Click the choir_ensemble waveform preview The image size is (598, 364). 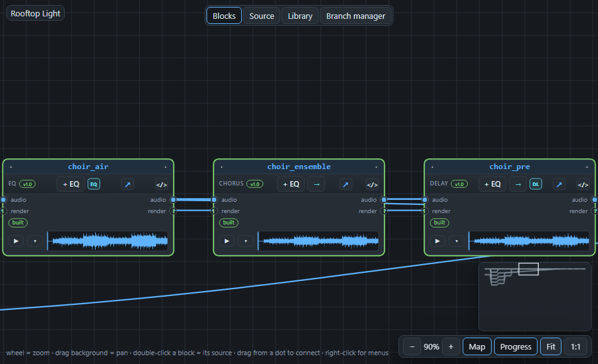tap(319, 241)
